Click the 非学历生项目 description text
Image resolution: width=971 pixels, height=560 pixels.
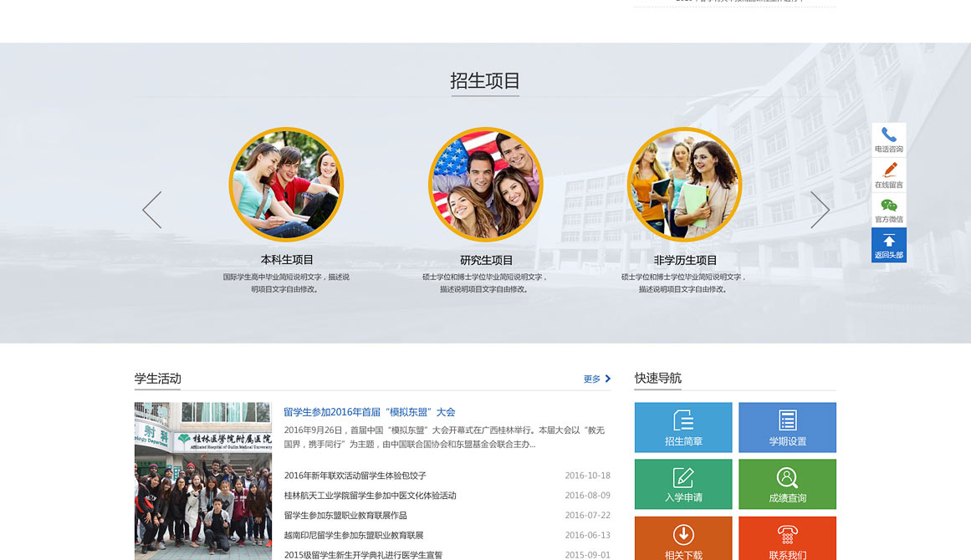pos(683,283)
